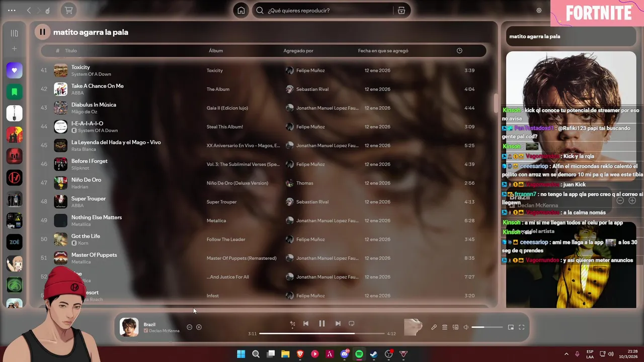Select the Before I Forget track
Screen dimensions: 644x362
[x=90, y=161]
